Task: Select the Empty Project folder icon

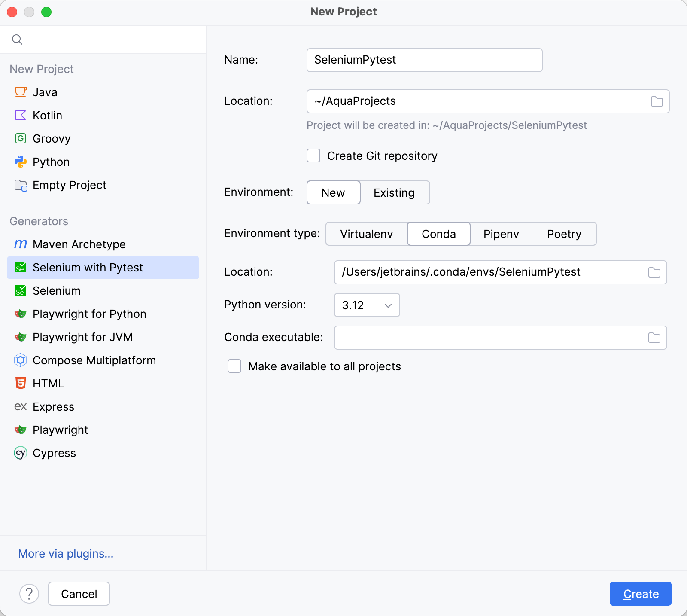Action: pyautogui.click(x=21, y=185)
